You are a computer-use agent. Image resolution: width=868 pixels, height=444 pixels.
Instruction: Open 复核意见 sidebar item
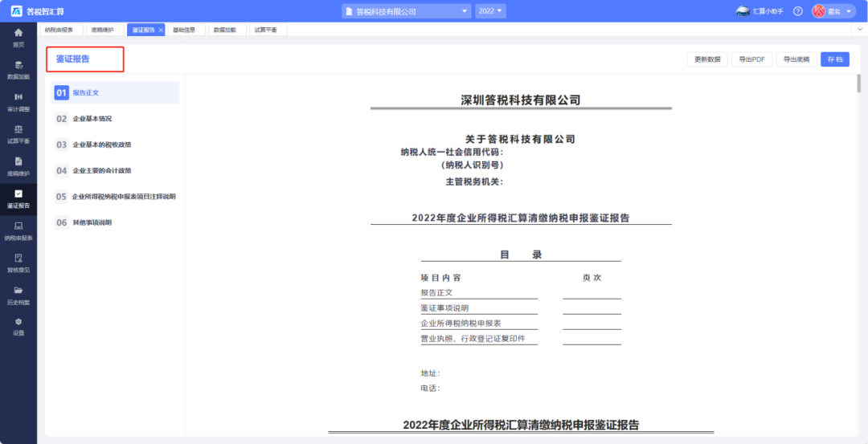[18, 263]
